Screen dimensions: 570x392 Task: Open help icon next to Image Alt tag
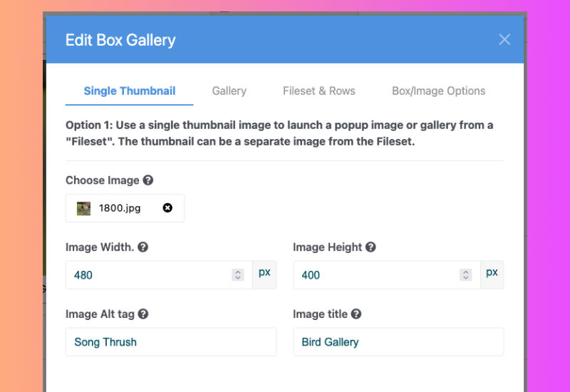click(143, 314)
